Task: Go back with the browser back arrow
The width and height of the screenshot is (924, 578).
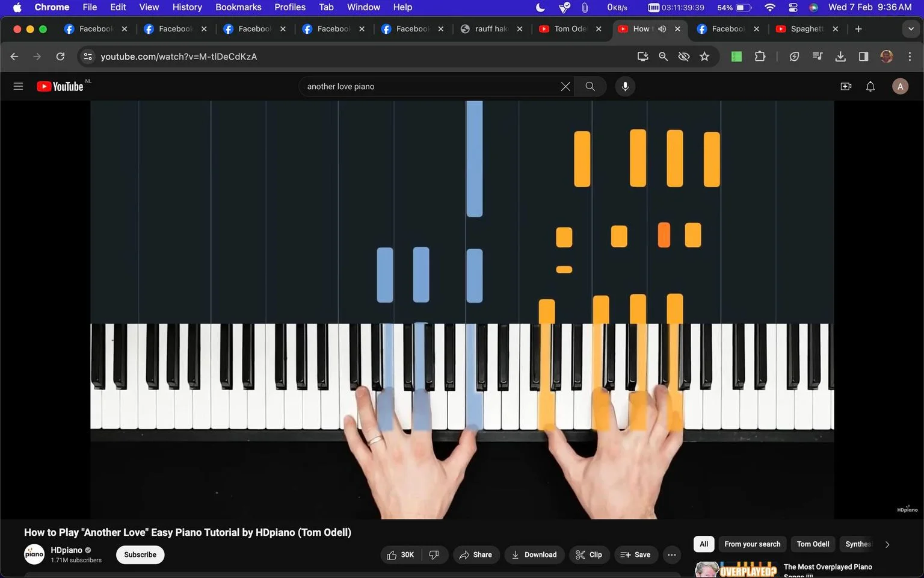Action: point(14,56)
